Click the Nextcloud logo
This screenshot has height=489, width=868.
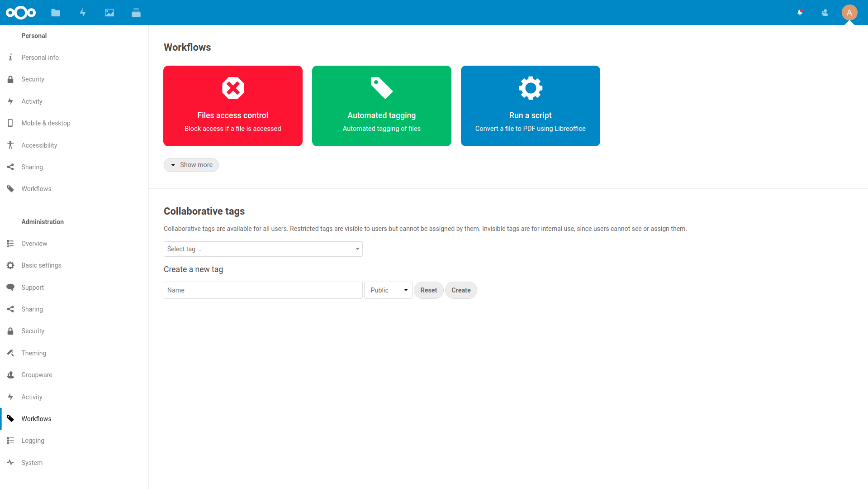click(21, 13)
